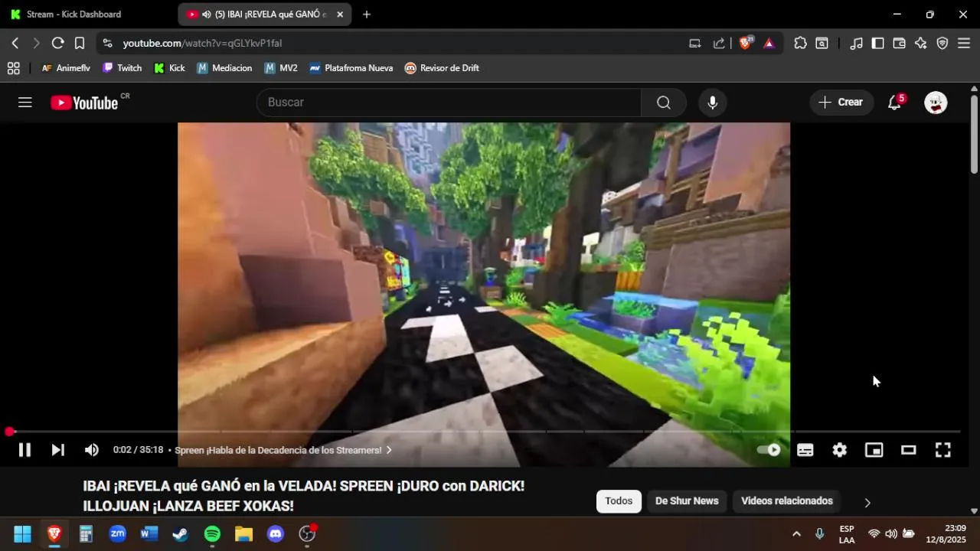Skip to the next video
Viewport: 980px width, 551px height.
click(58, 450)
